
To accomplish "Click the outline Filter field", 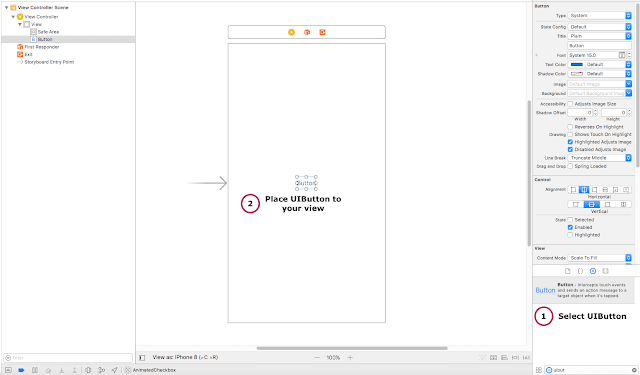I will click(x=68, y=358).
